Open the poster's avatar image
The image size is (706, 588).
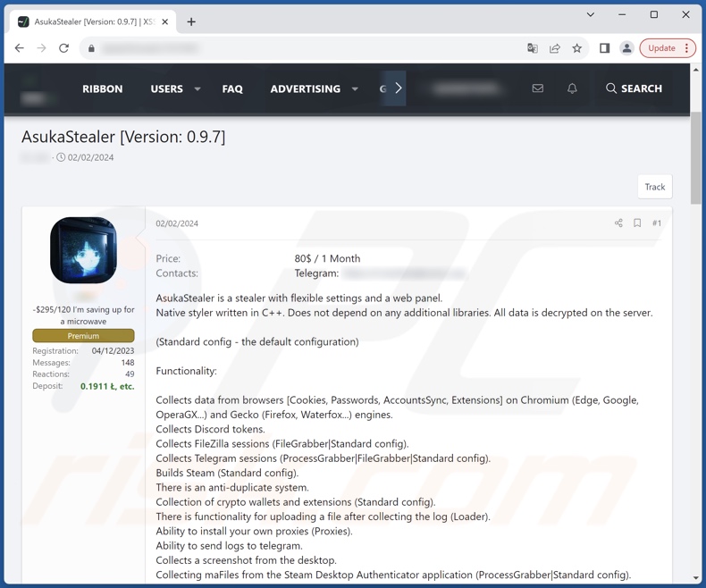coord(83,250)
